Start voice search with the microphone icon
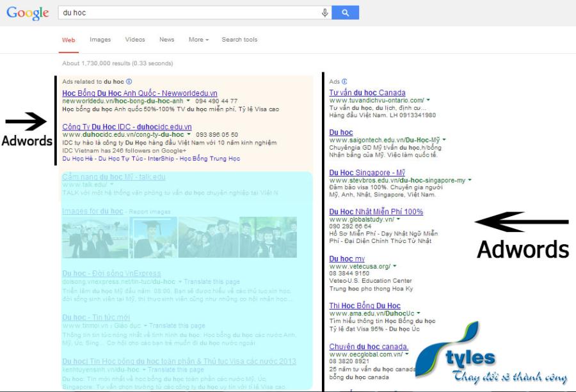The width and height of the screenshot is (576, 392). tap(324, 13)
